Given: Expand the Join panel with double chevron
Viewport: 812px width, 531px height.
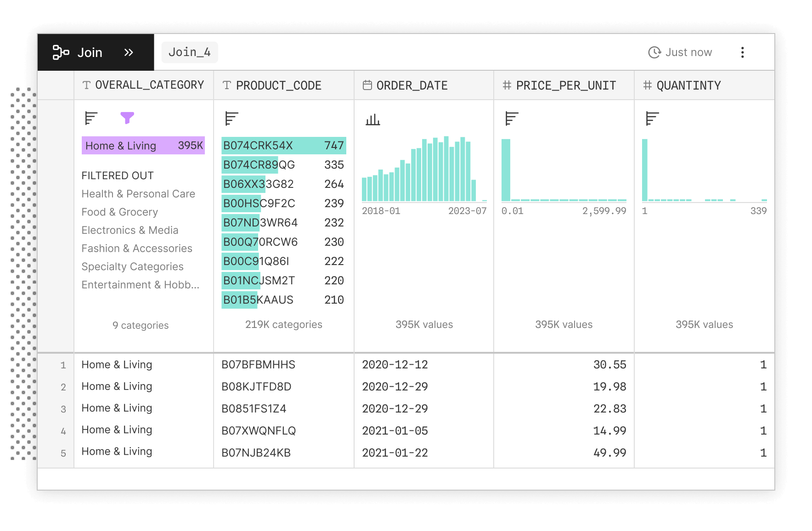Looking at the screenshot, I should click(x=129, y=52).
